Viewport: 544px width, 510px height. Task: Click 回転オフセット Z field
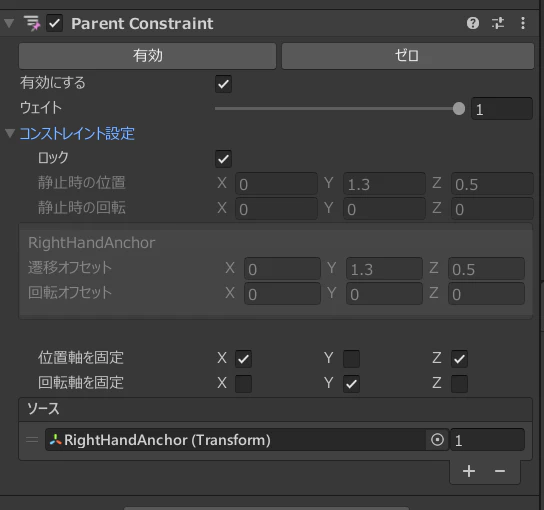point(486,294)
